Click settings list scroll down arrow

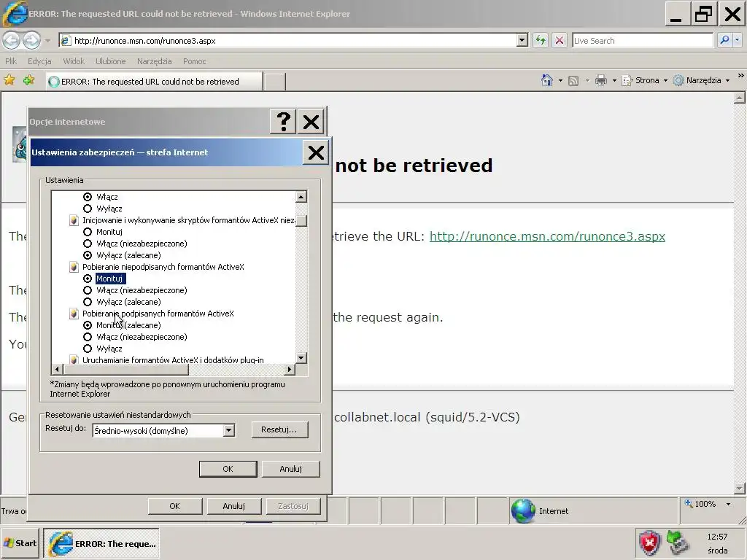pos(301,357)
